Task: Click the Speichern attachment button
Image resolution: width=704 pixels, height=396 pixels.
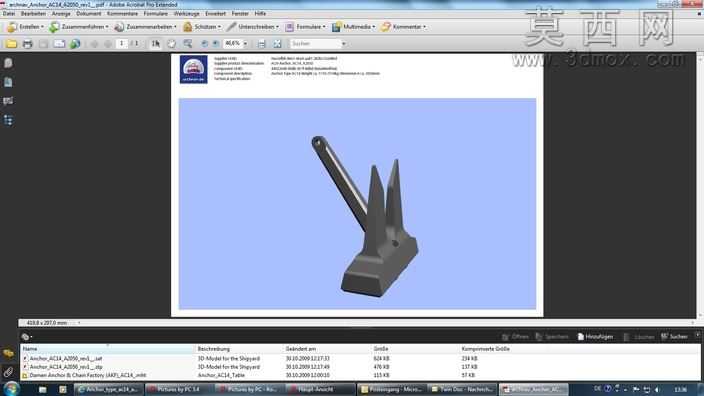Action: (552, 337)
